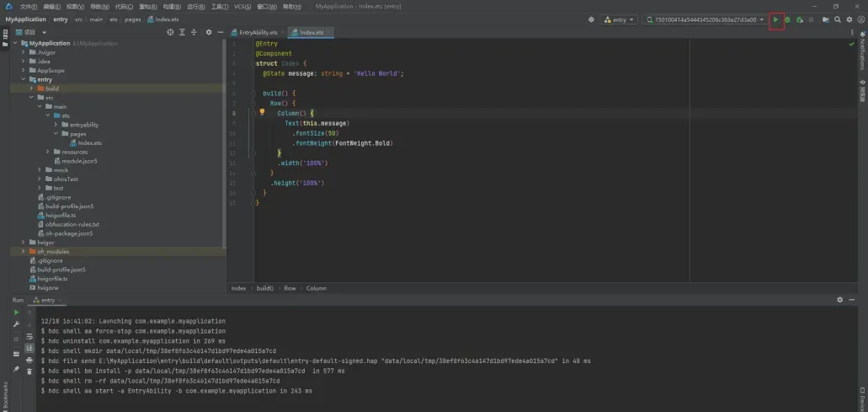Click build() in editor breadcrumb
The height and width of the screenshot is (412, 868).
(264, 288)
